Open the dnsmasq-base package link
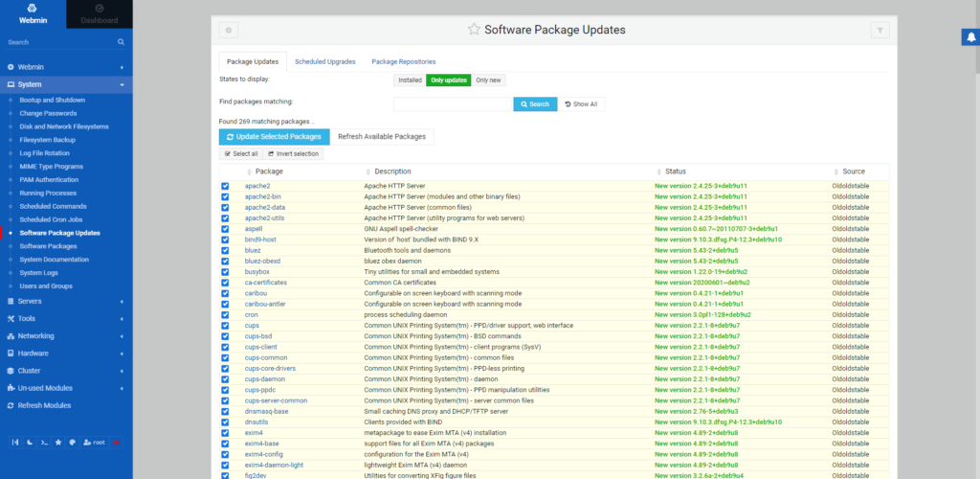Viewport: 980px width, 479px height. (x=266, y=412)
